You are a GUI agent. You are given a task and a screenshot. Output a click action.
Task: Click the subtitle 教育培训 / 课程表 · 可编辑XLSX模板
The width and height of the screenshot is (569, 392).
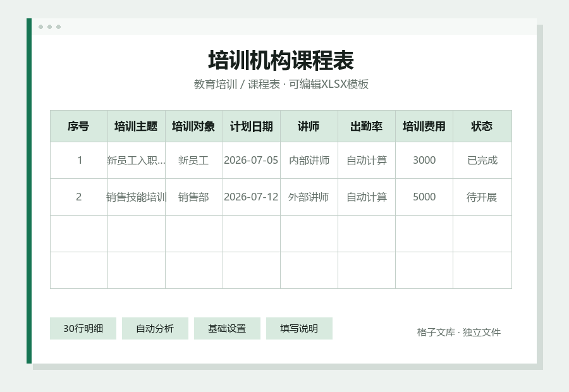pos(281,84)
